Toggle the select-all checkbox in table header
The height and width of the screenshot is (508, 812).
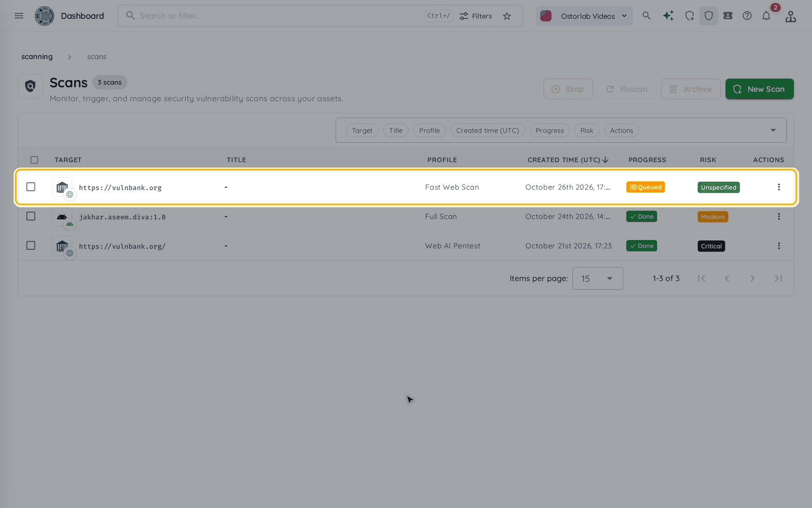pos(34,160)
